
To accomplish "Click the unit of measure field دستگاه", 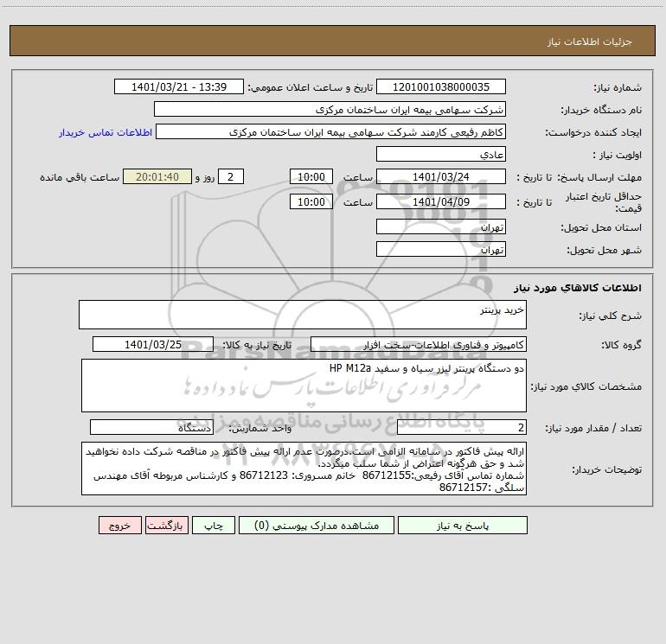I will click(151, 428).
